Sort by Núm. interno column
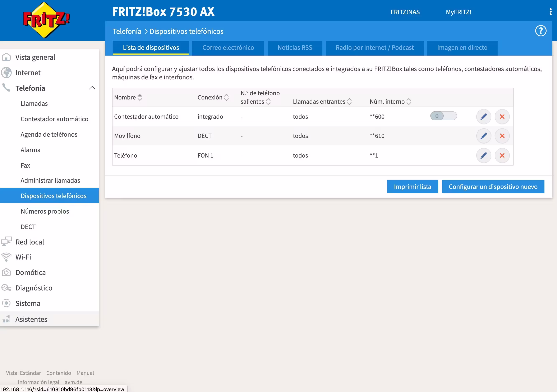 [x=409, y=102]
